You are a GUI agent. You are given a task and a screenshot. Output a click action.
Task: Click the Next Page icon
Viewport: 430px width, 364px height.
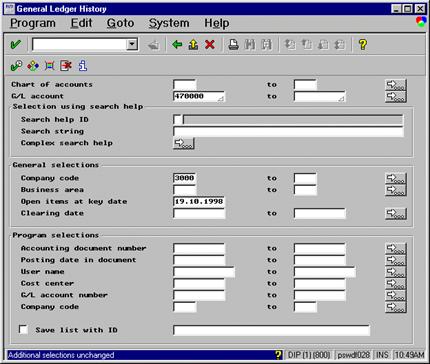(323, 44)
